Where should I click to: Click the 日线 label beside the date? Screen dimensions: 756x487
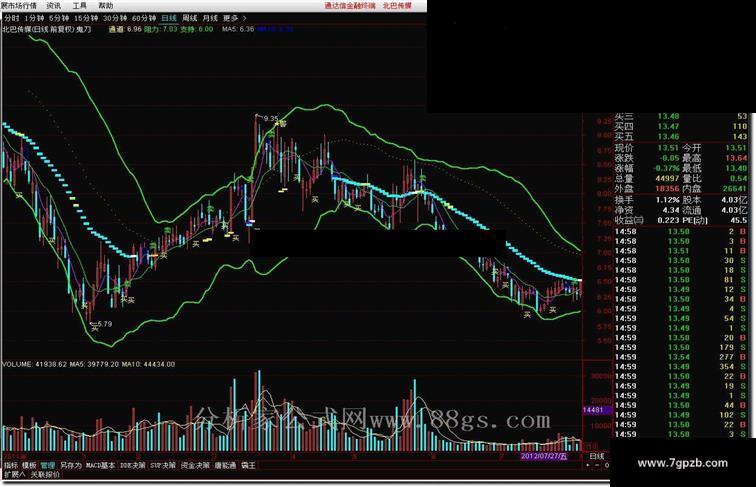[597, 456]
